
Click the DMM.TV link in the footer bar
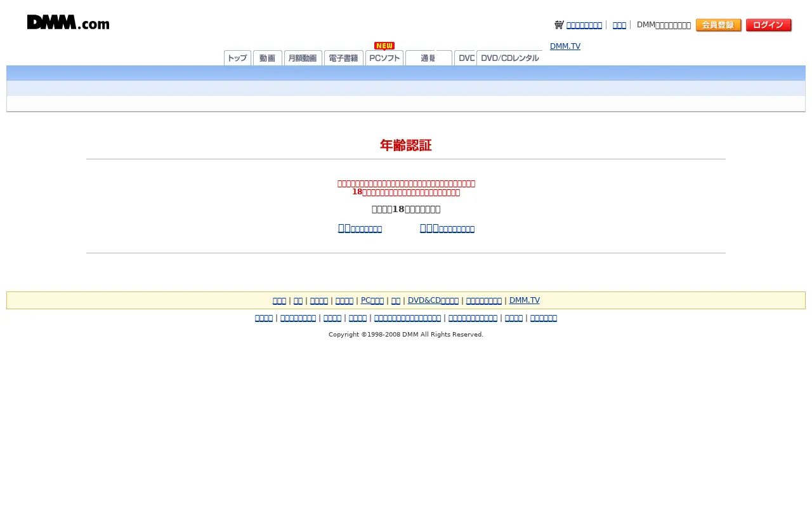coord(525,300)
